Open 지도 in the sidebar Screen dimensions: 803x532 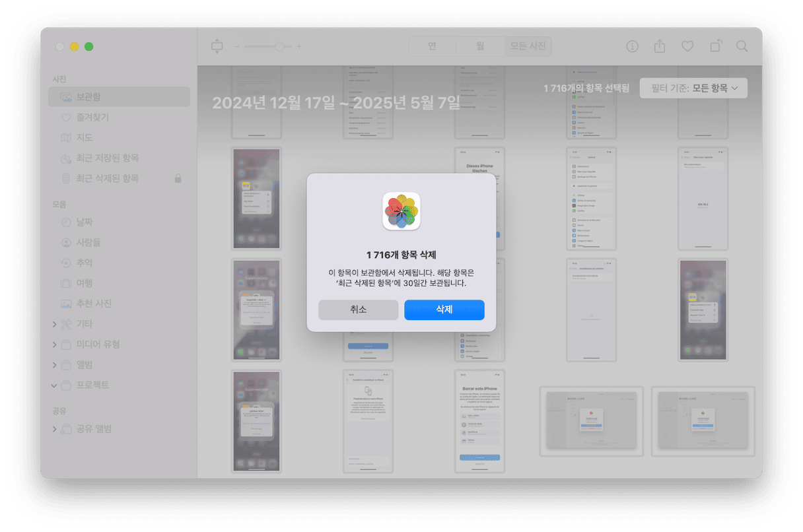(x=119, y=138)
